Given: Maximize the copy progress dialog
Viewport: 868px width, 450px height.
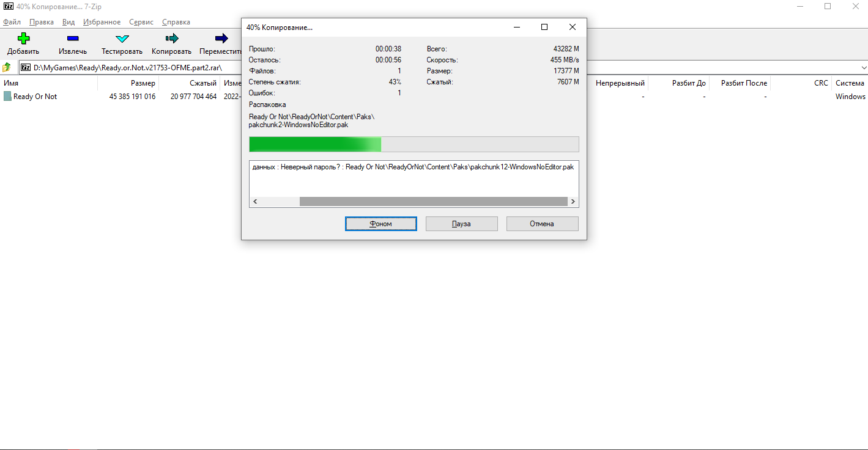Looking at the screenshot, I should (544, 27).
